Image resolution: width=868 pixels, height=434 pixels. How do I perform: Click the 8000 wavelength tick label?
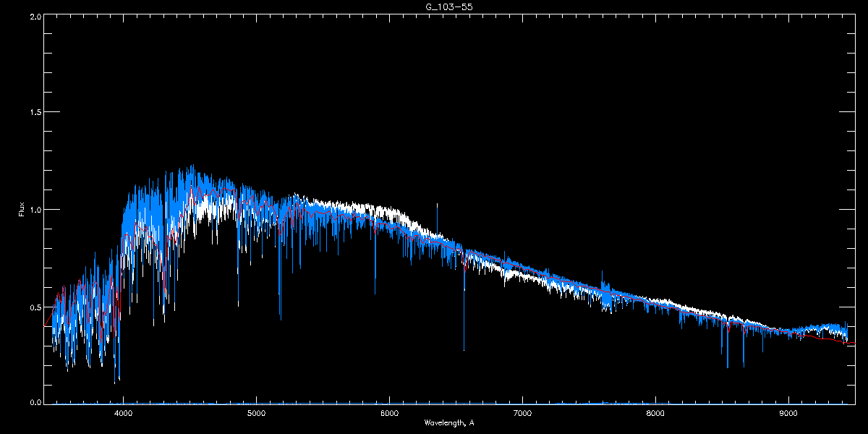coord(655,413)
